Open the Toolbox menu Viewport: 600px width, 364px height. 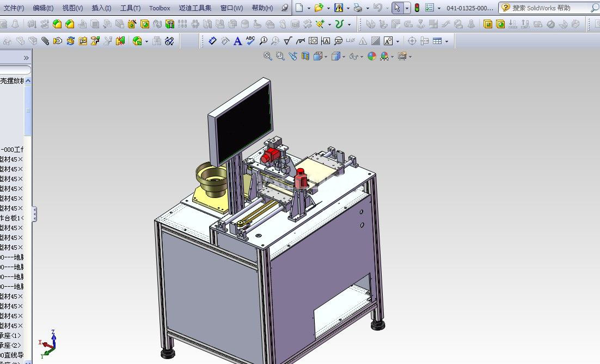point(160,8)
